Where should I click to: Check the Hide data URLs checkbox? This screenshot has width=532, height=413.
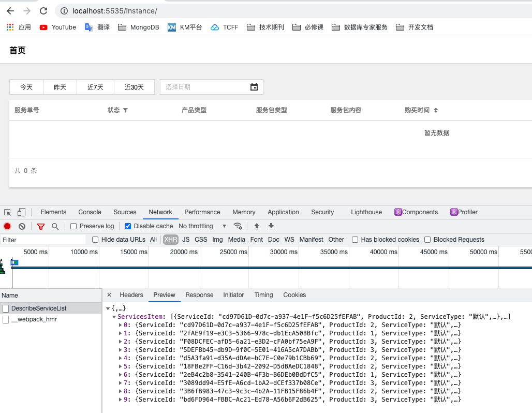(x=95, y=240)
